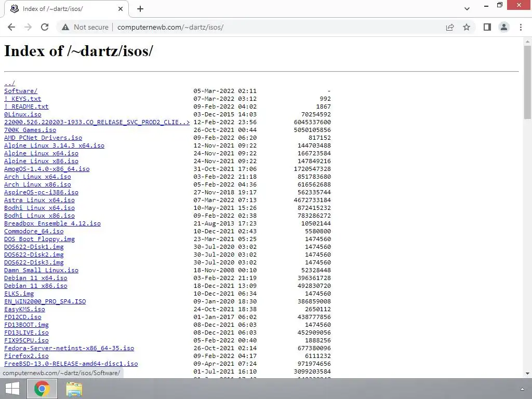Screen dimensions: 532x399
Task: Download ELKS.img
Action: point(19,294)
